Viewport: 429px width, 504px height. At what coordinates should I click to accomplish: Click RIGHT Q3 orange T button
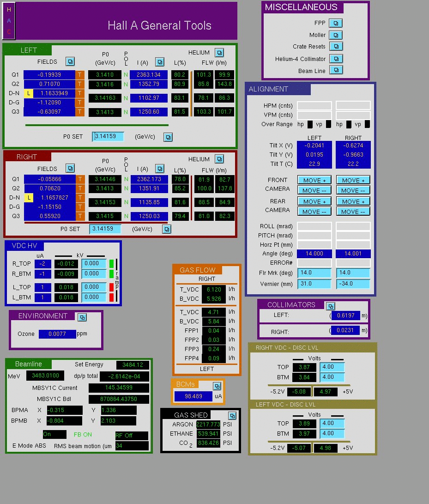80,216
